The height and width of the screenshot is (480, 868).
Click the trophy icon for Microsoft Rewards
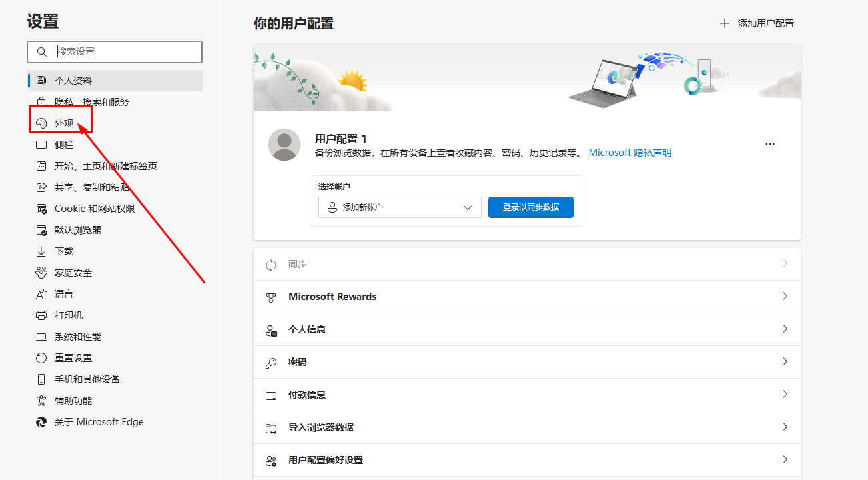[271, 297]
